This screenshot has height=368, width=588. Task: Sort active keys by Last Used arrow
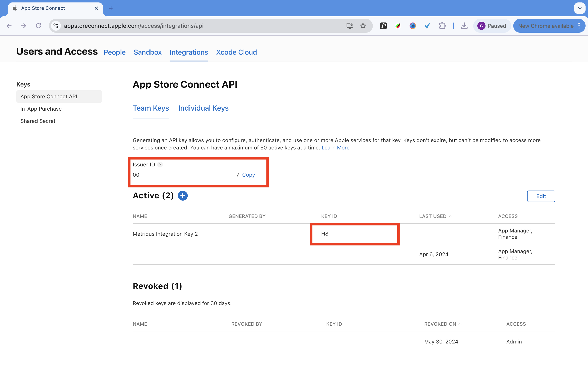(x=450, y=216)
